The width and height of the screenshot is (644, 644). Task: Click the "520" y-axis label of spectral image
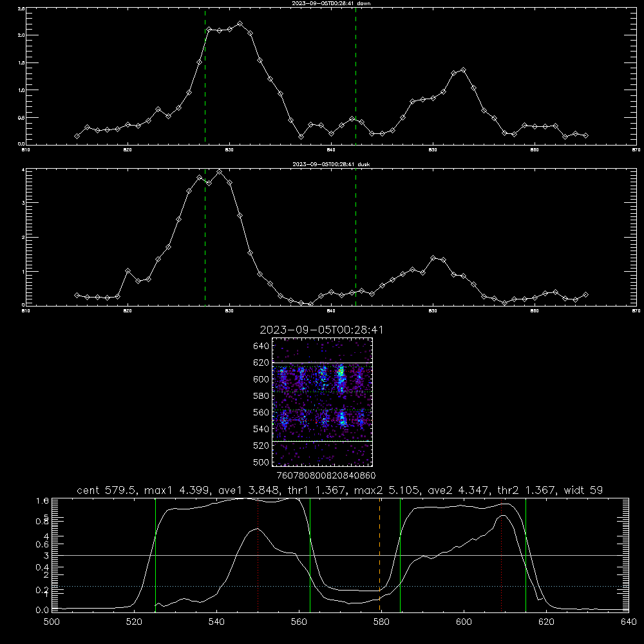[x=261, y=446]
